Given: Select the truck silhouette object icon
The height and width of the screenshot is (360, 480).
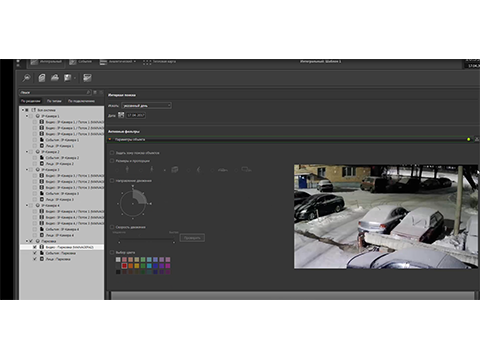Looking at the screenshot, I should 246,170.
